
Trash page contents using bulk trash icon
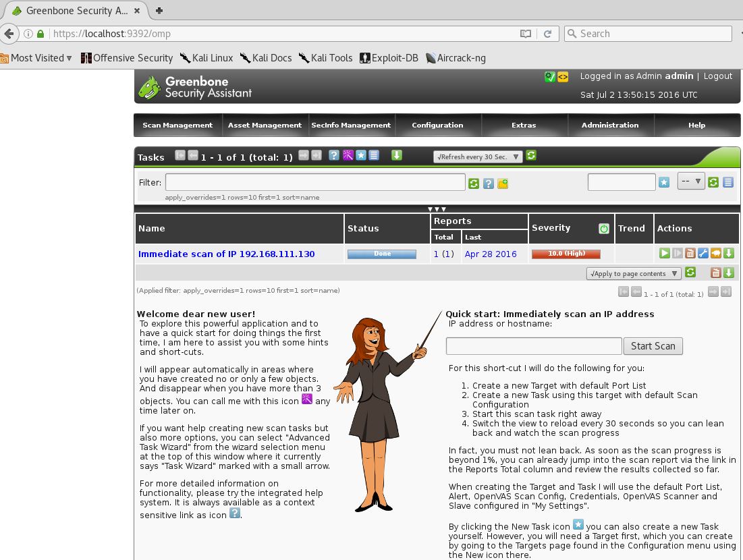pos(715,273)
